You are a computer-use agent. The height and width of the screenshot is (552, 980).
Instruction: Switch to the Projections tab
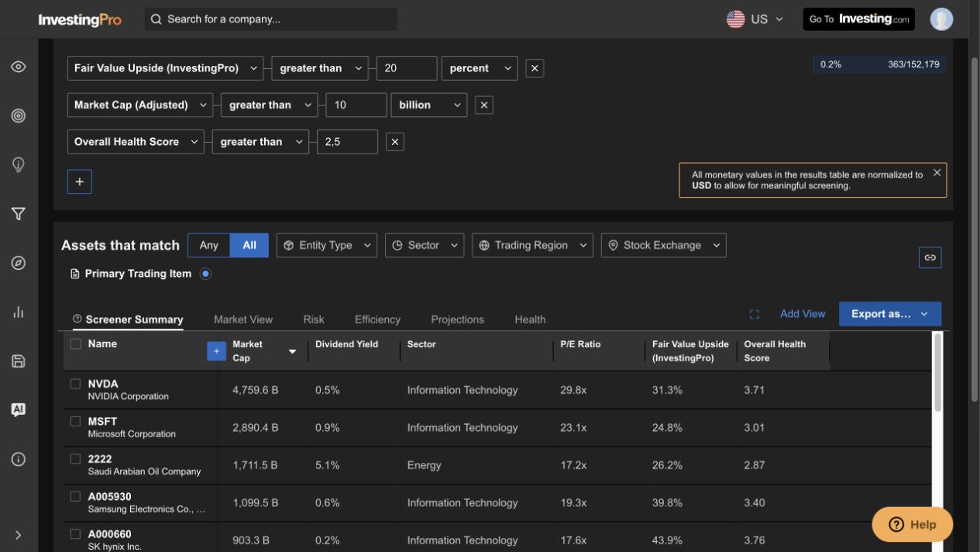click(457, 319)
